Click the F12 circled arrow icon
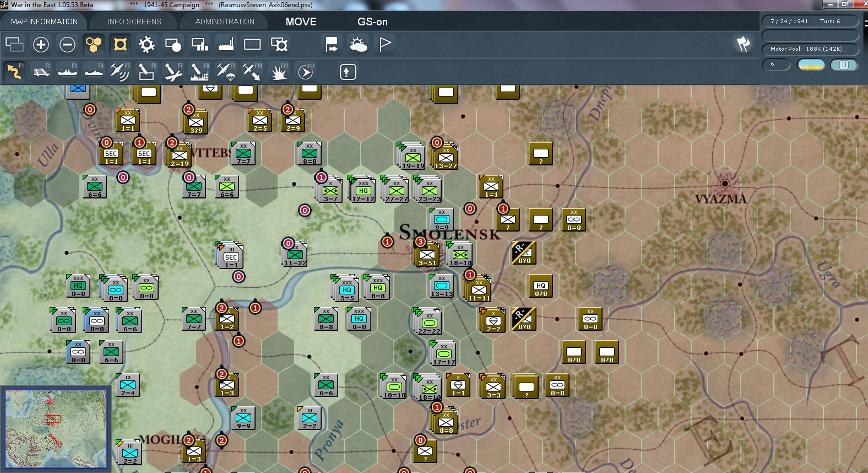The image size is (868, 473). 305,72
